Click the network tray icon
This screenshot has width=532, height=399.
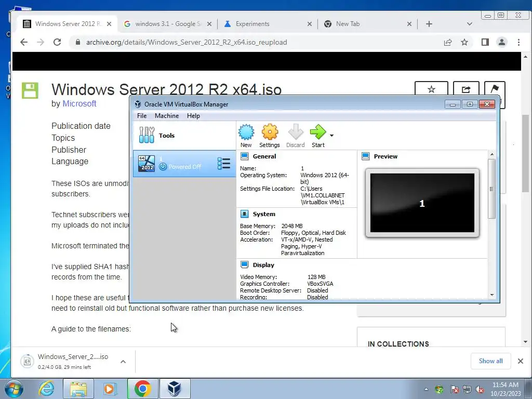pyautogui.click(x=467, y=389)
